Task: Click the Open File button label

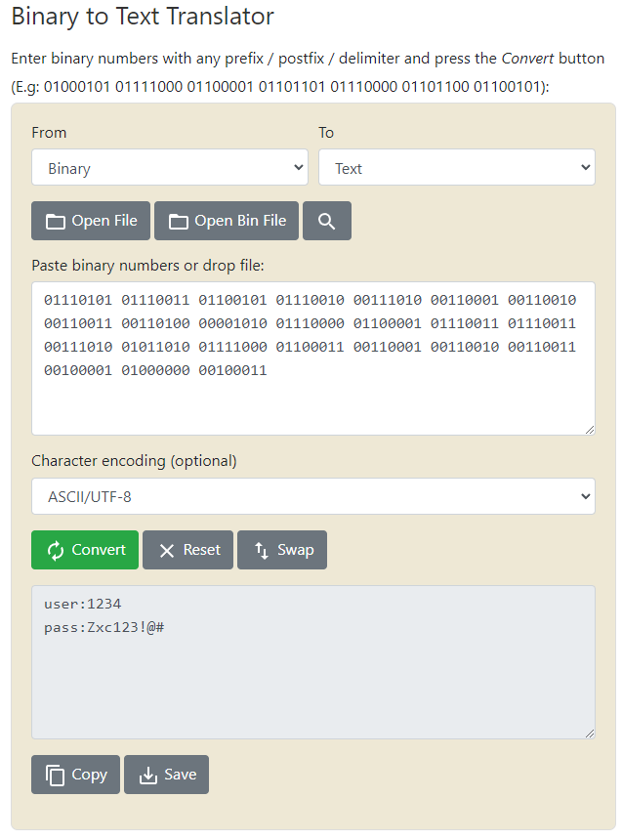Action: (104, 221)
